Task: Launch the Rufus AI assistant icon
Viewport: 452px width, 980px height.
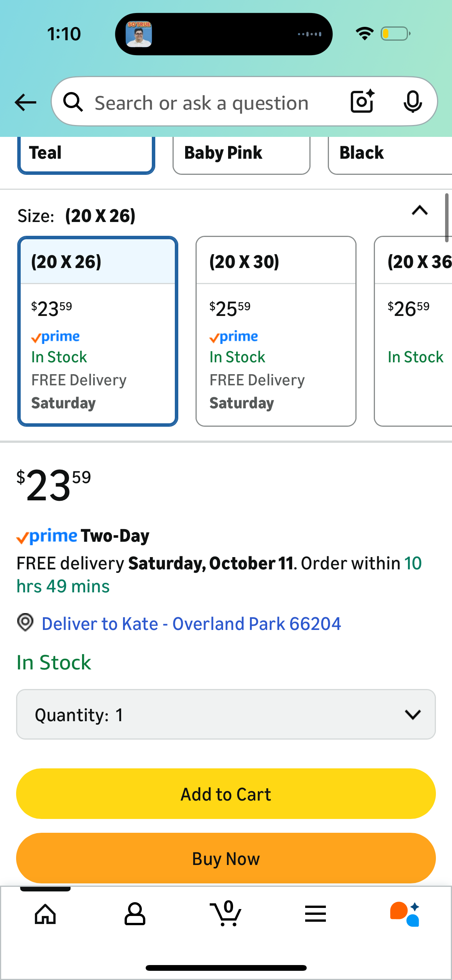Action: tap(405, 914)
